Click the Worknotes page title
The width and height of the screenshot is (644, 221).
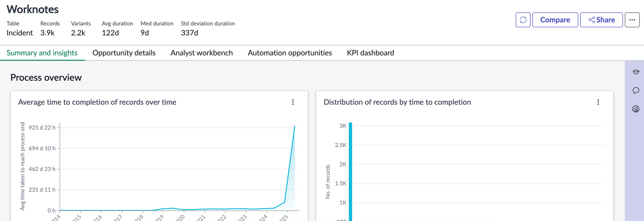coord(33,9)
